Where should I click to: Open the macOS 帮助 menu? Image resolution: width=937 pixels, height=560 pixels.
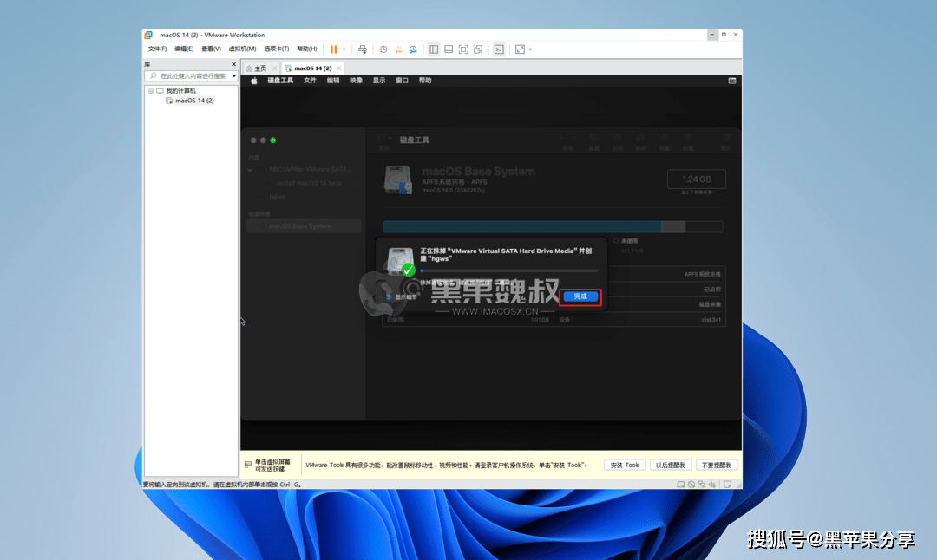tap(425, 81)
